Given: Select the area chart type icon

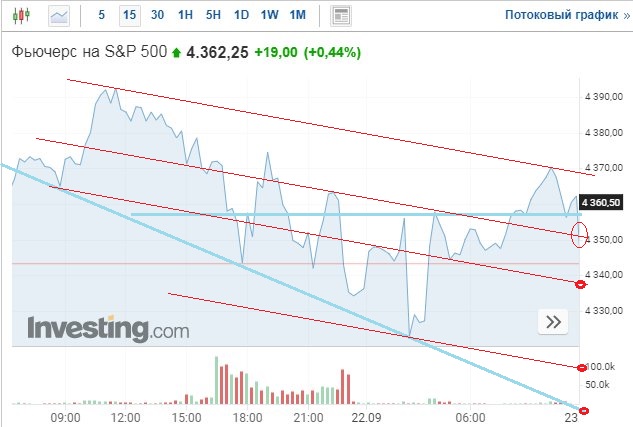Looking at the screenshot, I should (59, 16).
